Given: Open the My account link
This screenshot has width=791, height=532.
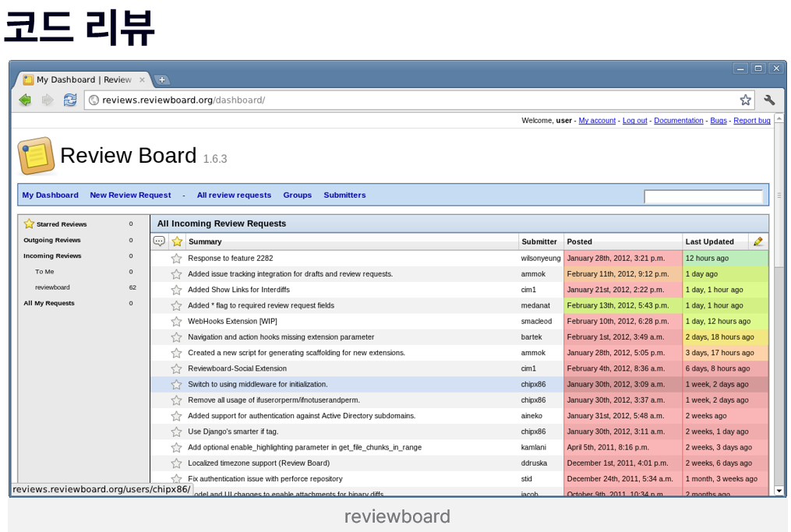Looking at the screenshot, I should pyautogui.click(x=597, y=121).
